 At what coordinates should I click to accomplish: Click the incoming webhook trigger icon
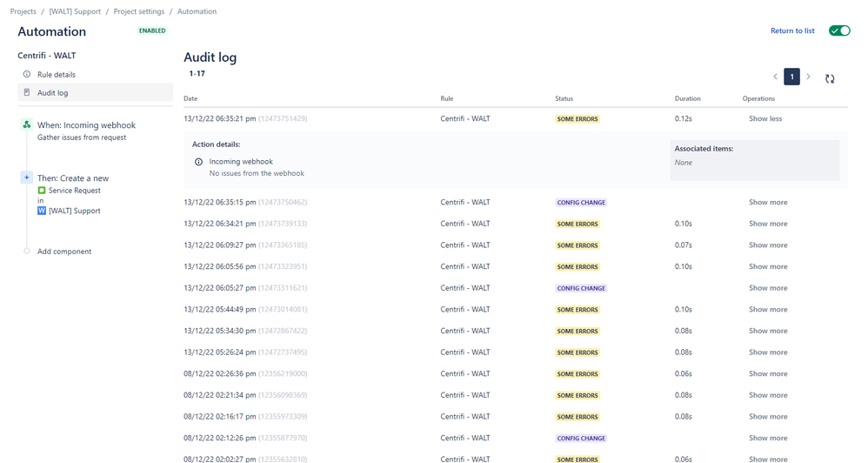(27, 124)
